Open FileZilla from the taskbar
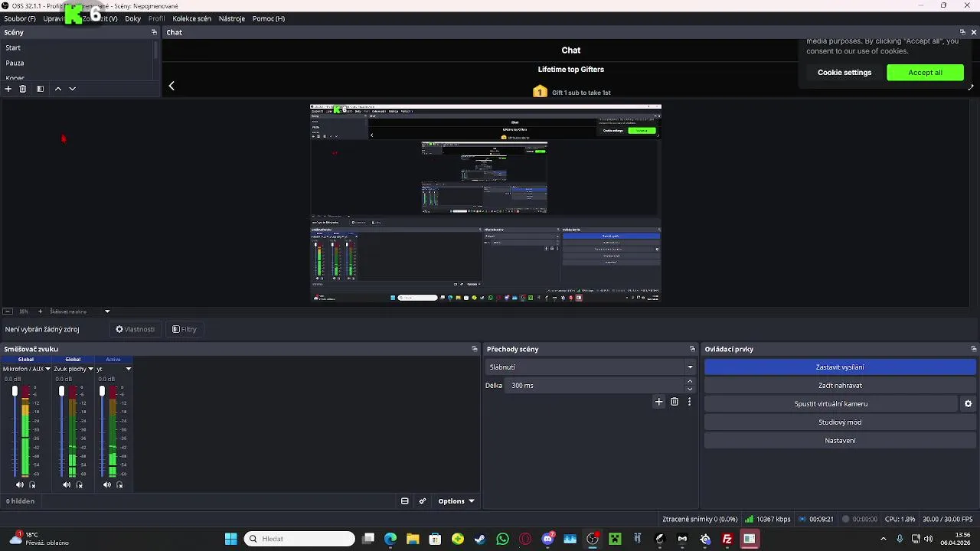This screenshot has height=551, width=980. pyautogui.click(x=727, y=539)
